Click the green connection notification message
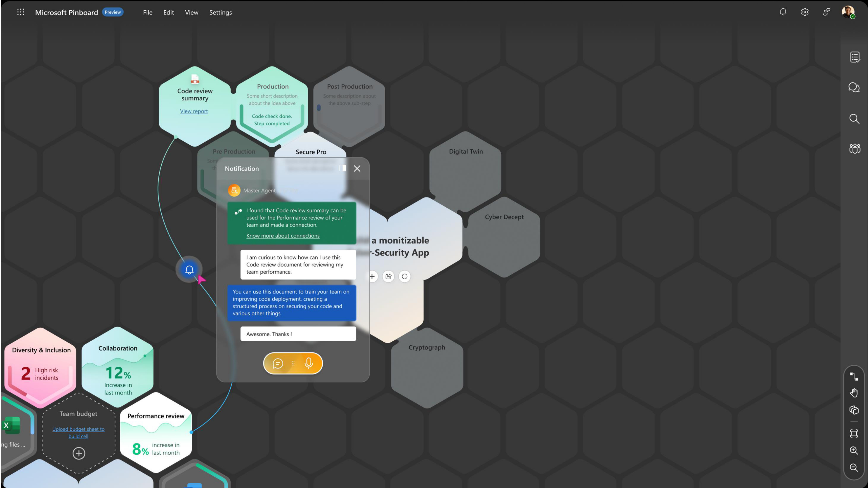 (x=291, y=223)
